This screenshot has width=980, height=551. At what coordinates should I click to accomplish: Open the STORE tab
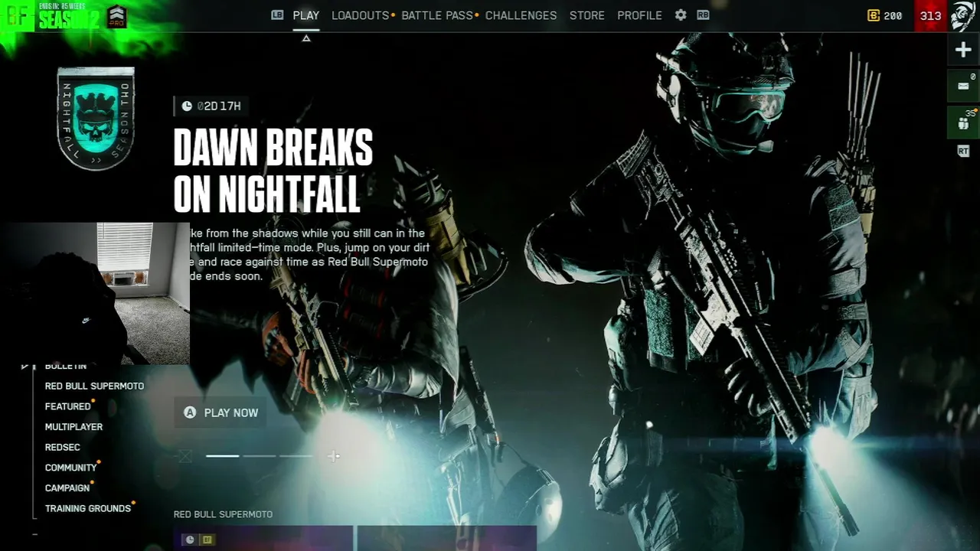point(587,15)
